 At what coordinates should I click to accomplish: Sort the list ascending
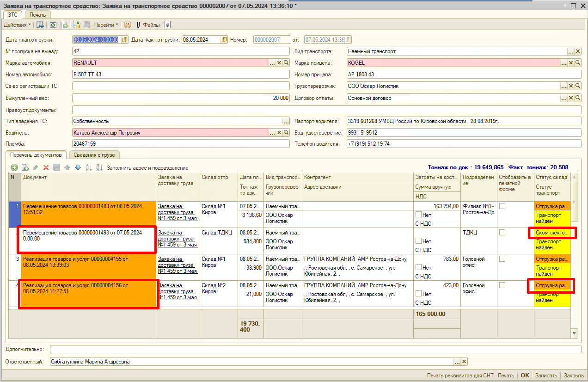[89, 168]
